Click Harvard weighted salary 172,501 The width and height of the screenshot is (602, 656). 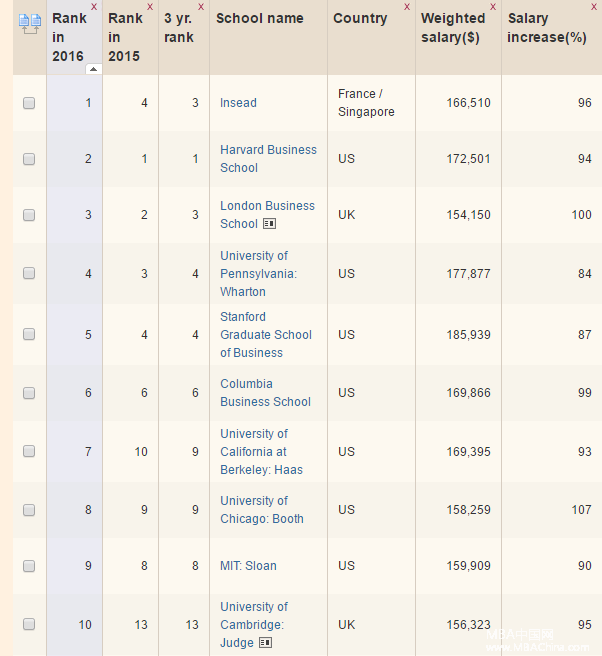(468, 159)
